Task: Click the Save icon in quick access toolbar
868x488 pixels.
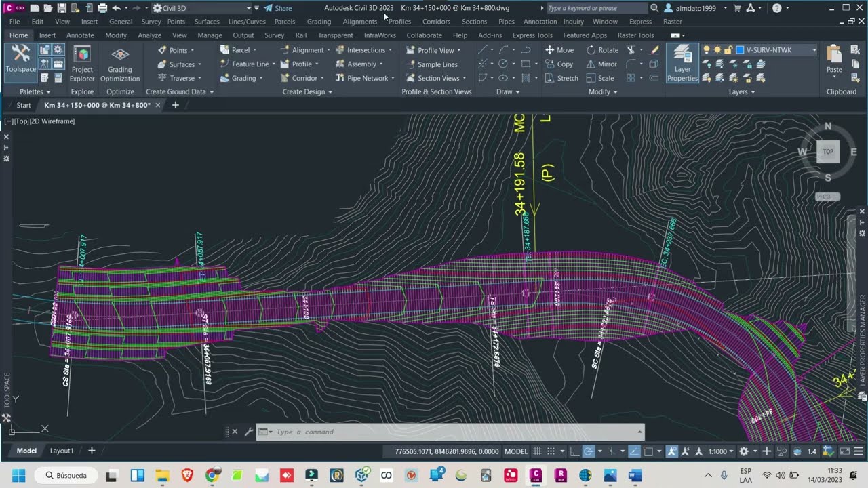Action: click(x=62, y=8)
